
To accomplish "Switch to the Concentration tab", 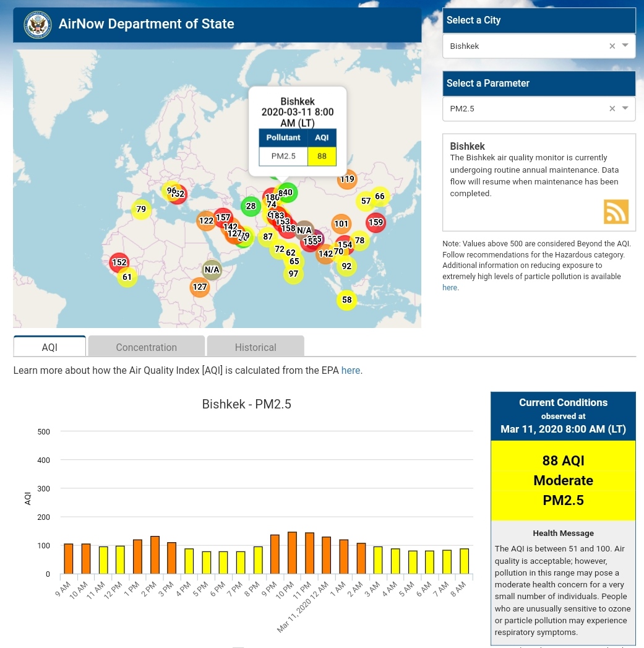I will tap(146, 347).
